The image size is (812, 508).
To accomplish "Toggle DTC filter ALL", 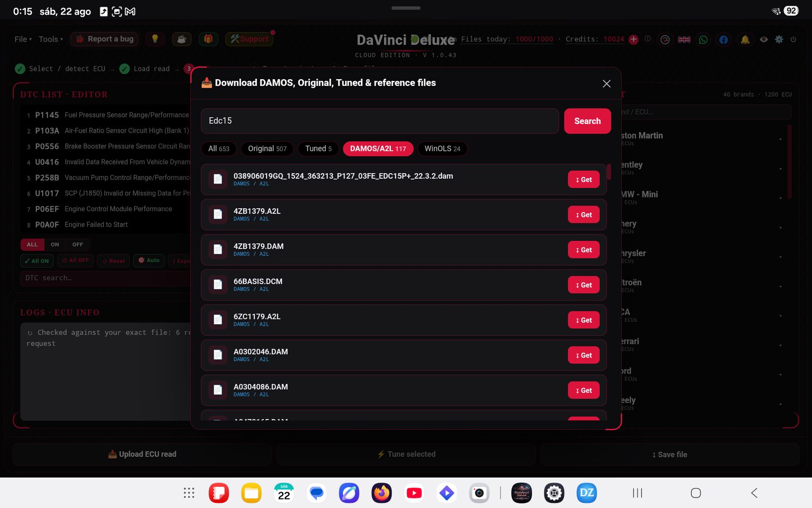I will [x=32, y=244].
